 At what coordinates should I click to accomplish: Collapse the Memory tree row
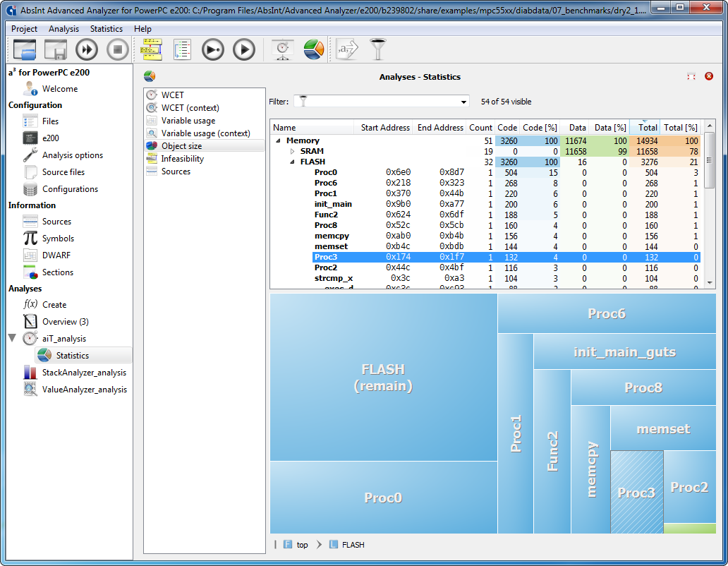278,140
